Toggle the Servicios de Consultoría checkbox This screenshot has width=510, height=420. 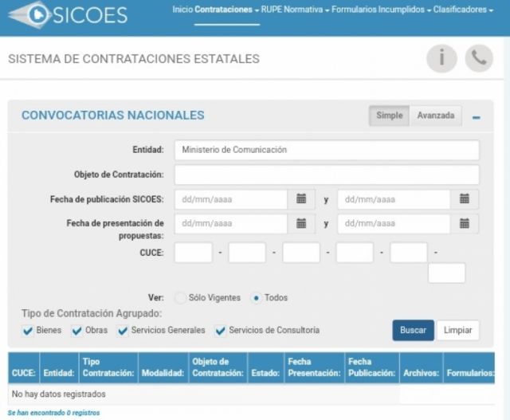tap(220, 331)
